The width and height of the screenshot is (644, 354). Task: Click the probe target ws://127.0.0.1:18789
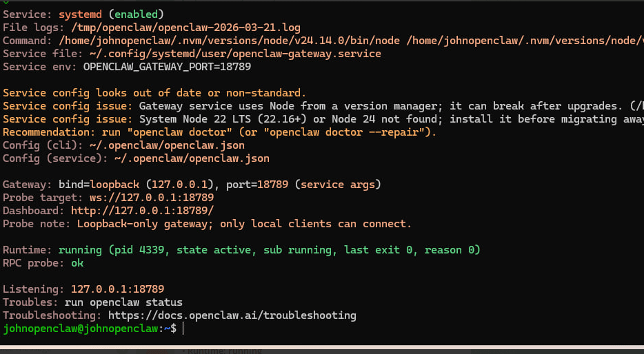152,198
